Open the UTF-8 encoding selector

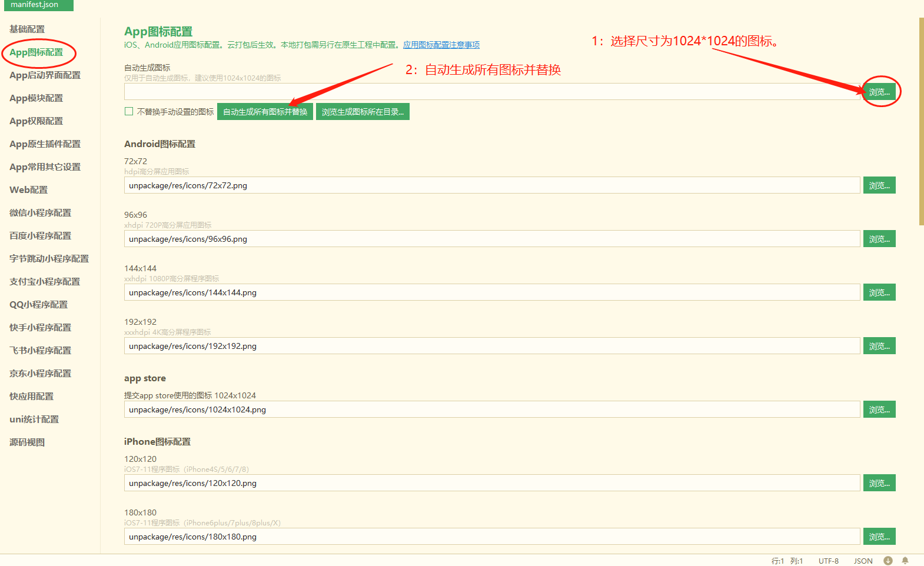click(x=828, y=561)
